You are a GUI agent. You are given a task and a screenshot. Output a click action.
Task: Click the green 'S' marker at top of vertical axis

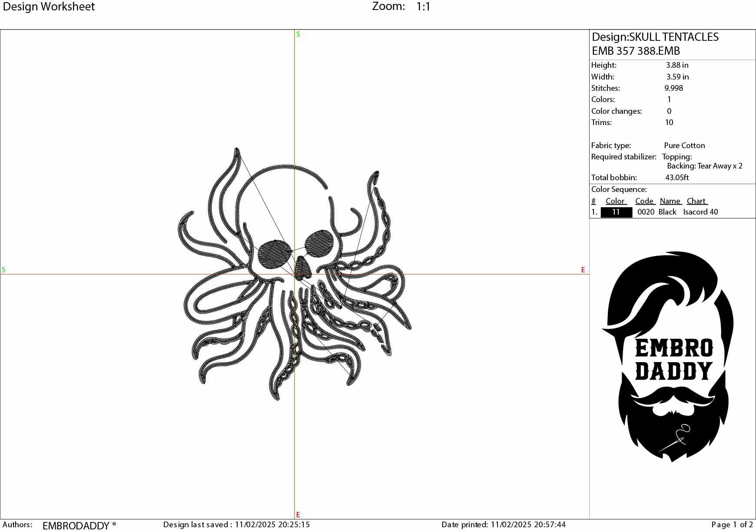(x=298, y=34)
